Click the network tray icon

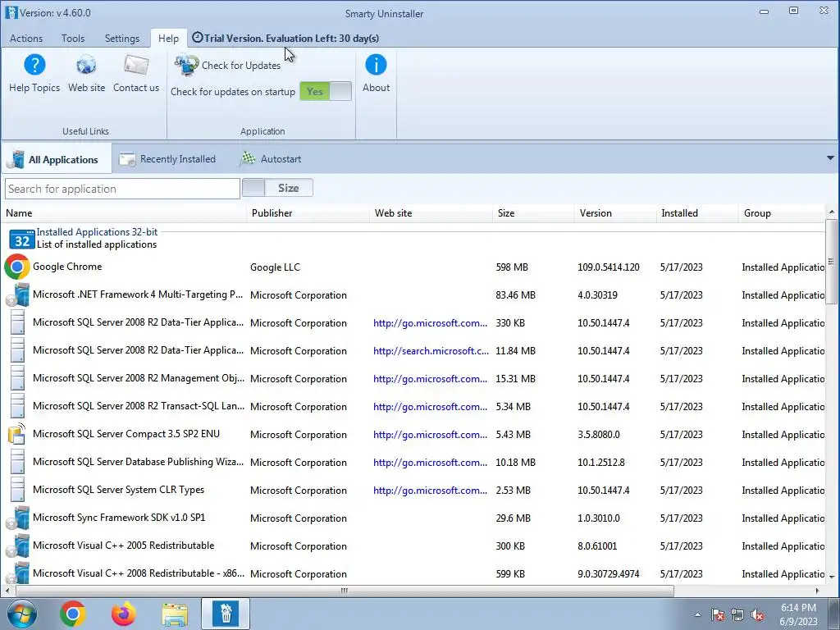tap(737, 615)
